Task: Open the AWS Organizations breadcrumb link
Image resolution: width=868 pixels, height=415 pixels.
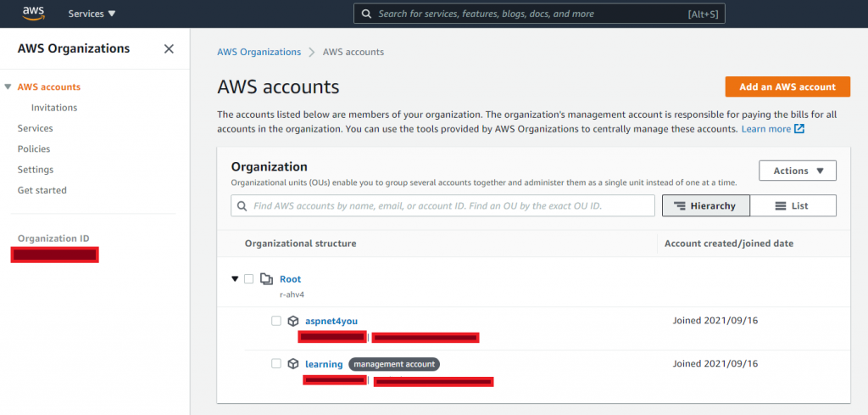Action: pos(259,52)
